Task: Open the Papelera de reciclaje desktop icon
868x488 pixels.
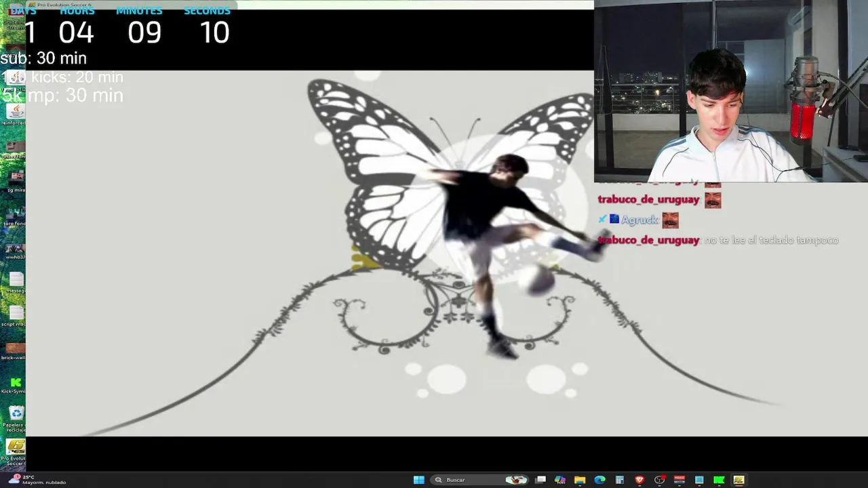Action: (x=15, y=420)
